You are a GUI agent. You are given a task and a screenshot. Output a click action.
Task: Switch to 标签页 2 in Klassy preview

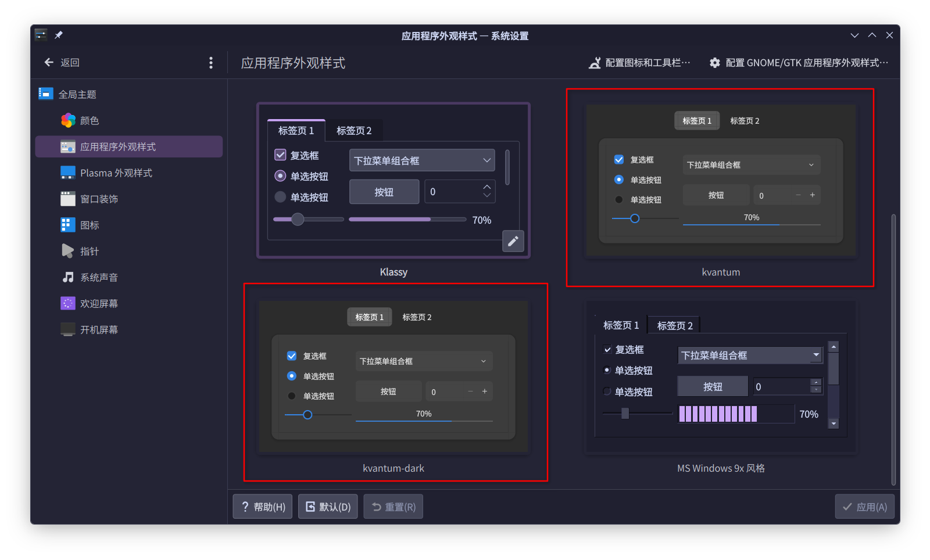354,131
